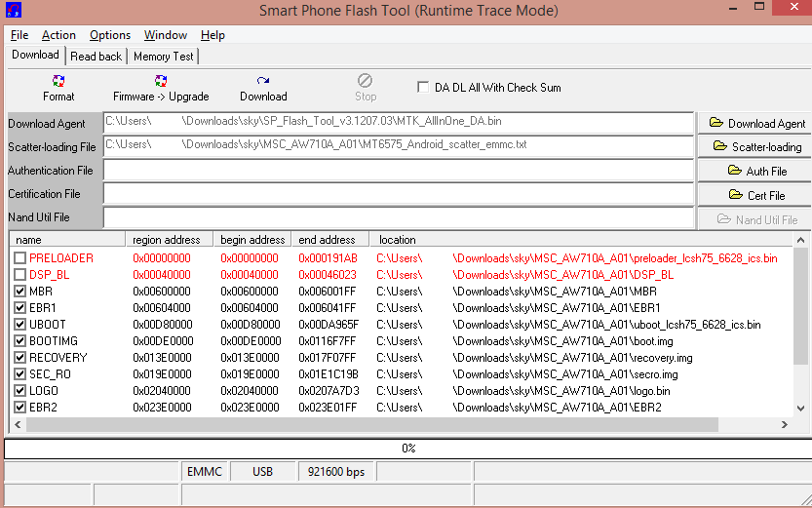Image resolution: width=812 pixels, height=508 pixels.
Task: Click begin address 0x00604000 cell
Action: 250,308
